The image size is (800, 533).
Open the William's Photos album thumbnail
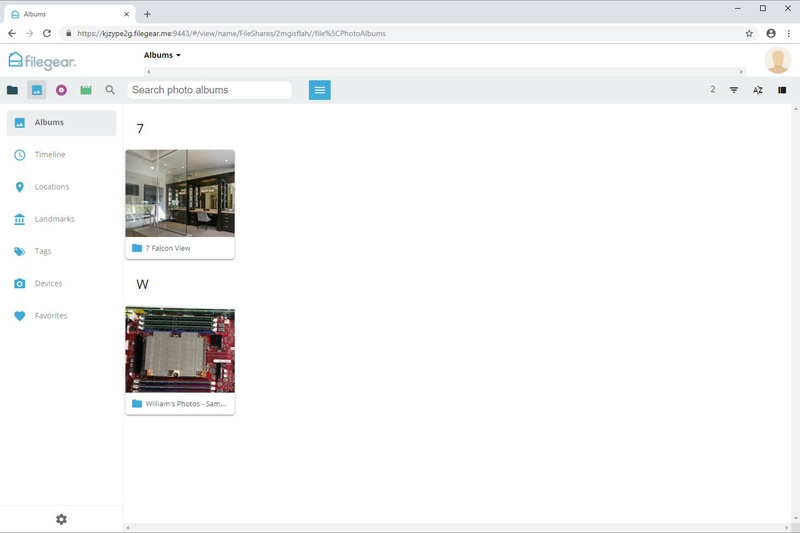[x=180, y=349]
